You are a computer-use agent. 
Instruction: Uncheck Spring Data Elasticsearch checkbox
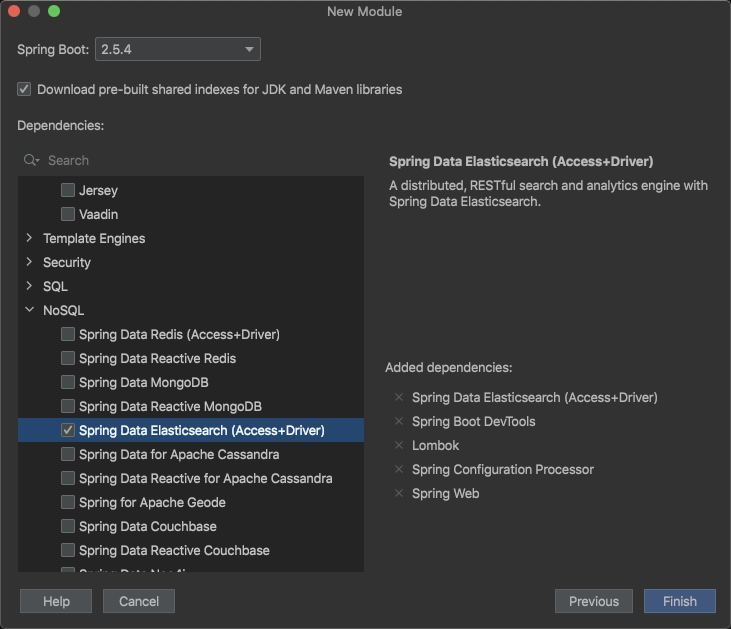[x=68, y=431]
